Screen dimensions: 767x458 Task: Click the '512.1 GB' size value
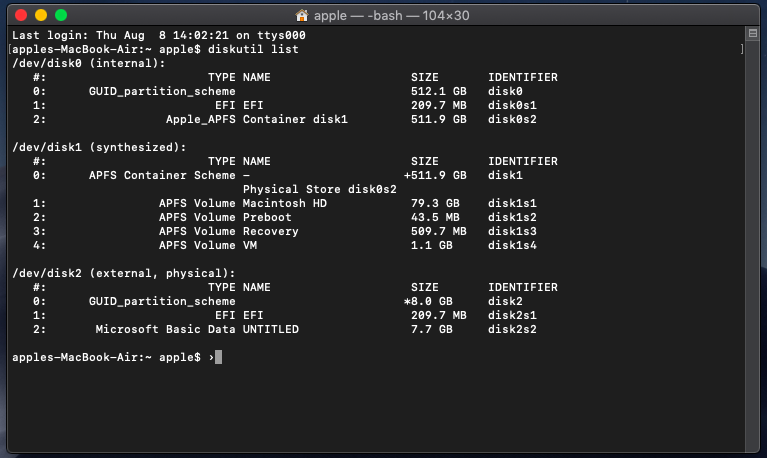(x=439, y=92)
